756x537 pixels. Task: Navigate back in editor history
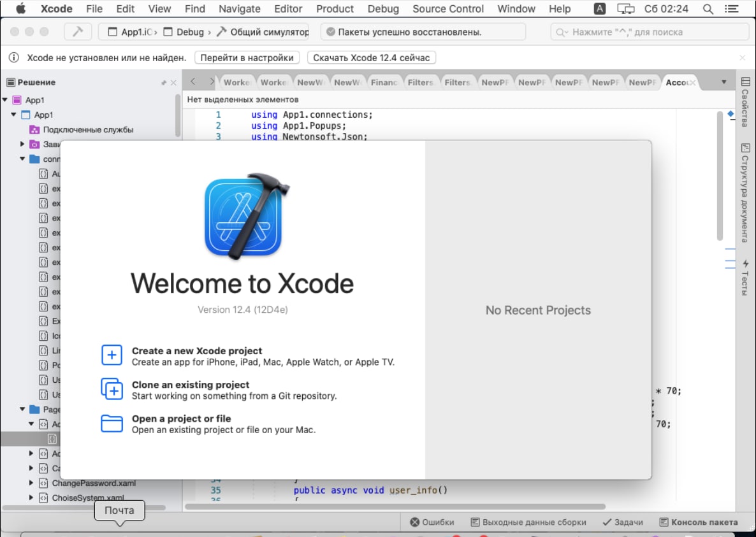193,82
